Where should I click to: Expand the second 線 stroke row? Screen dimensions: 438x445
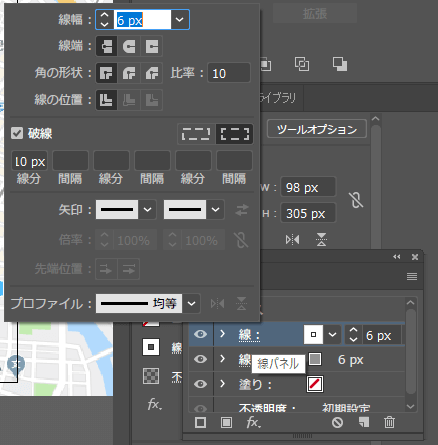(222, 358)
